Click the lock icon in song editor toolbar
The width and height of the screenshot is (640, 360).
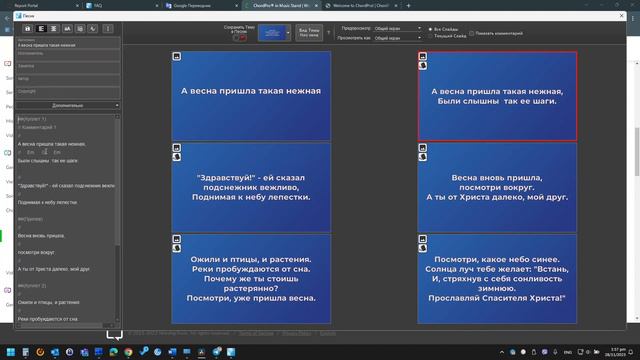27,29
